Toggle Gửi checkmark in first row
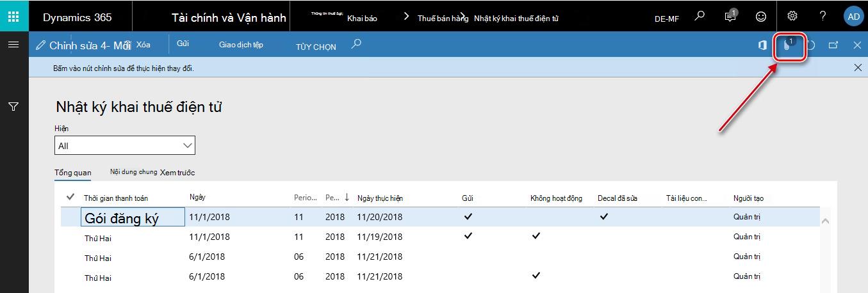 [468, 216]
